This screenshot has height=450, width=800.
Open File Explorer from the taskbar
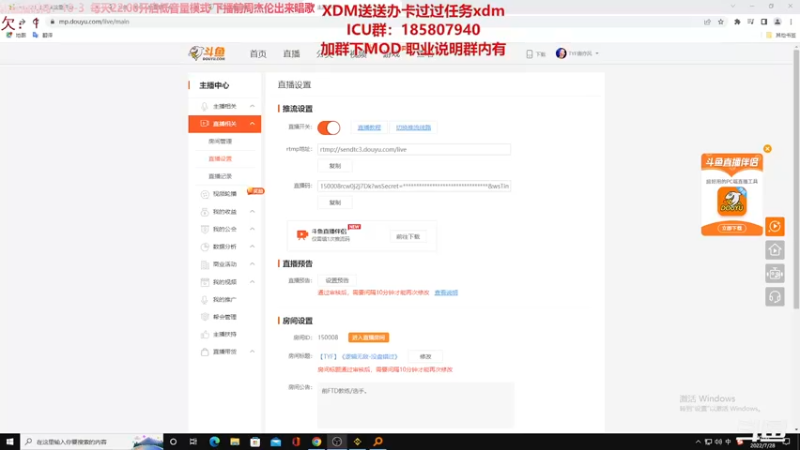click(x=235, y=442)
